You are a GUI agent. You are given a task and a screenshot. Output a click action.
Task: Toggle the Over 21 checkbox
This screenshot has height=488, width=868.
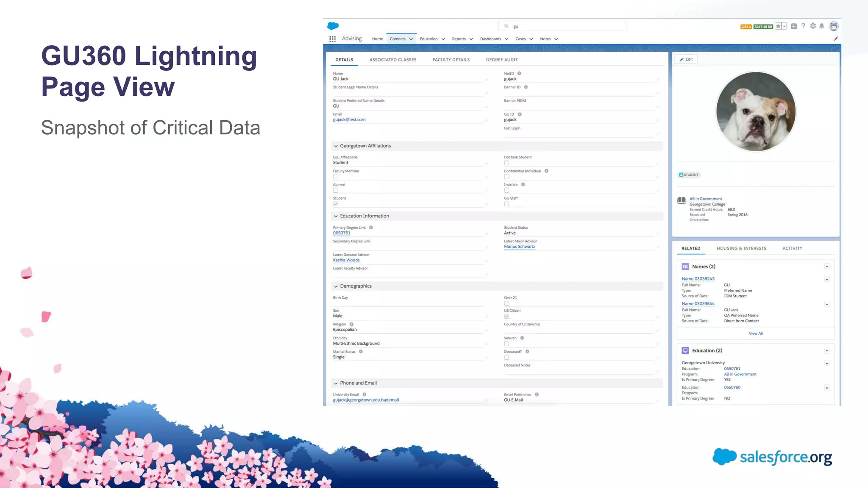[x=506, y=303]
